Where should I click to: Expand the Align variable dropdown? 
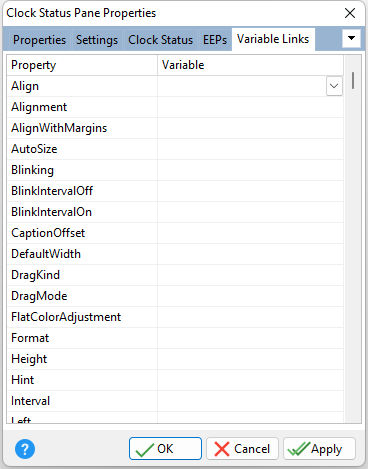(x=334, y=86)
